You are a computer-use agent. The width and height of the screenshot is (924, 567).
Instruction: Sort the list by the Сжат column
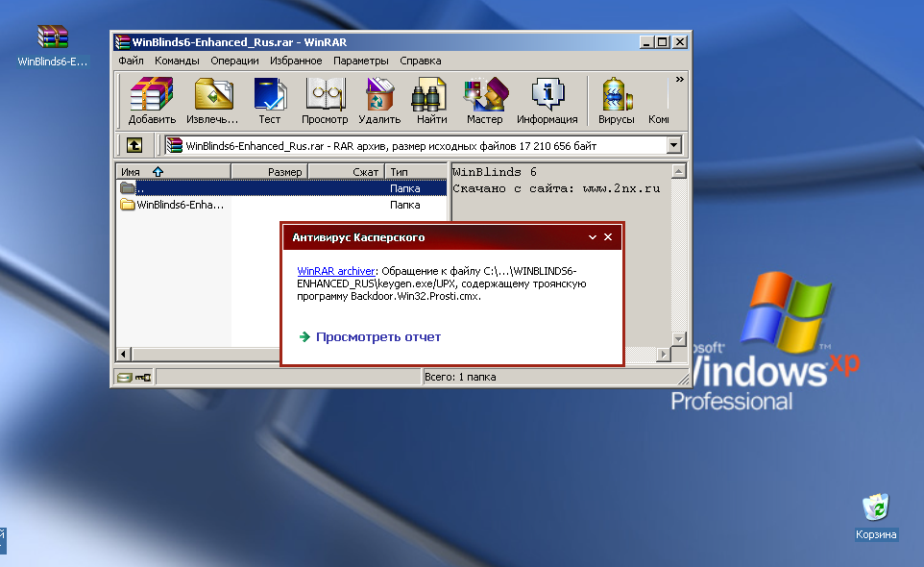pyautogui.click(x=347, y=171)
